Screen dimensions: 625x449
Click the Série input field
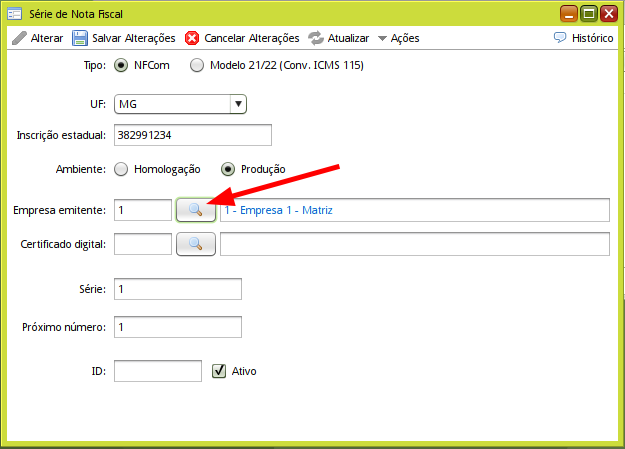point(178,289)
